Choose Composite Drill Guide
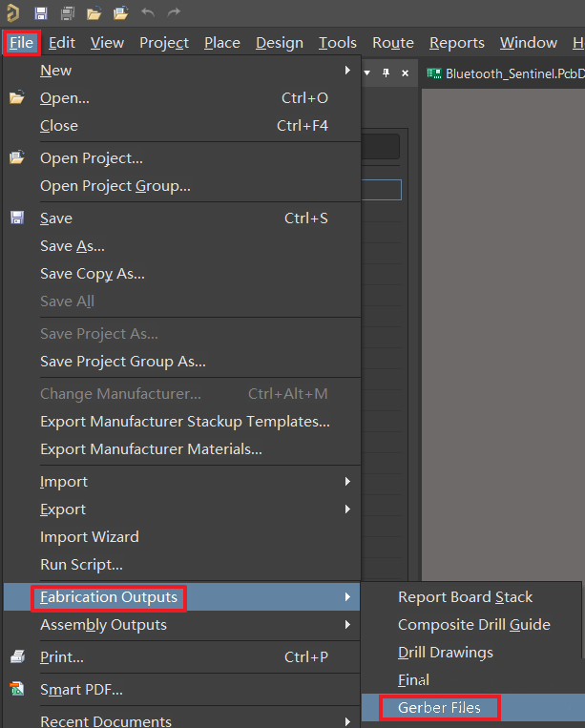The image size is (585, 728). [473, 625]
